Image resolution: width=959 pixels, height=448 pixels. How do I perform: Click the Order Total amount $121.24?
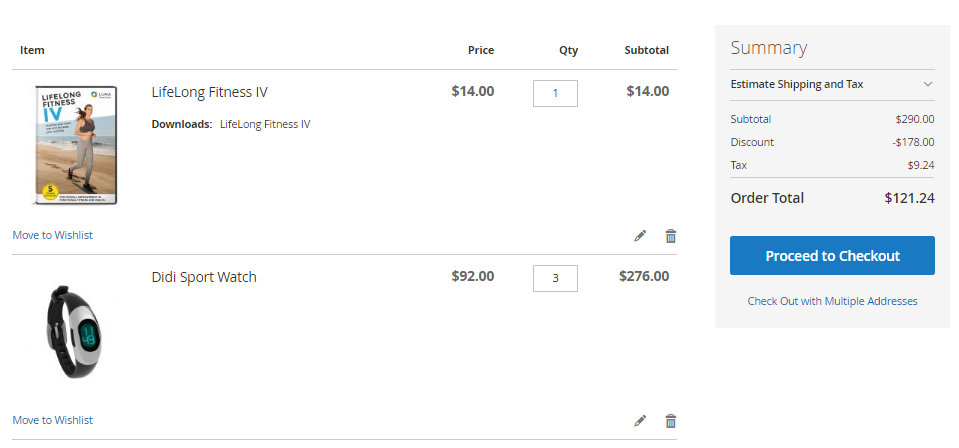(909, 198)
